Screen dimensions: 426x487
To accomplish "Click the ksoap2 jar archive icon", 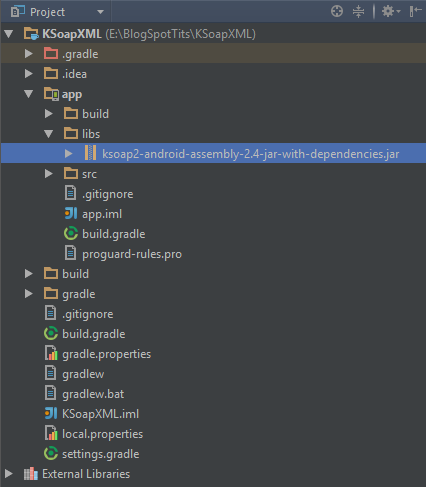I will [x=90, y=153].
